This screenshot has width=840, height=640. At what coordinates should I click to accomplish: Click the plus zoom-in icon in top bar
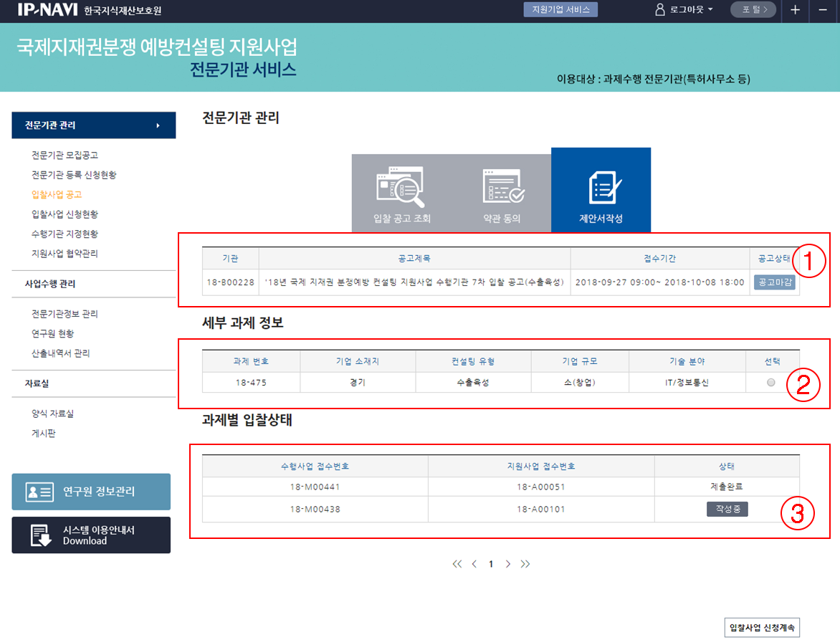[x=795, y=10]
